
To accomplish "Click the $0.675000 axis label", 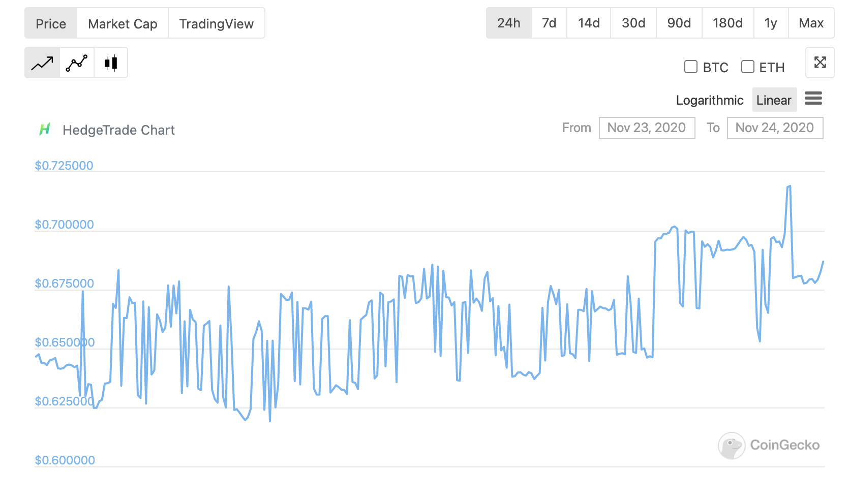I will (x=64, y=283).
